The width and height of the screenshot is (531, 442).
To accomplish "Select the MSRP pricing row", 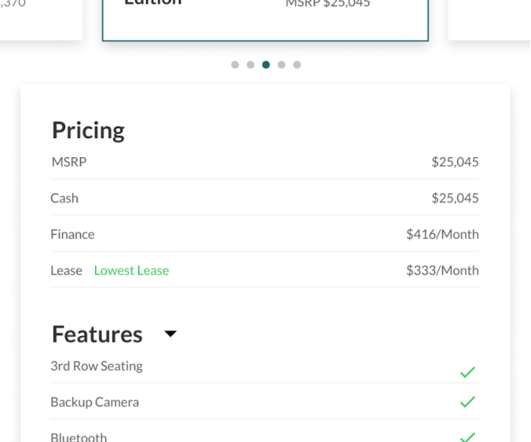I will [x=265, y=162].
